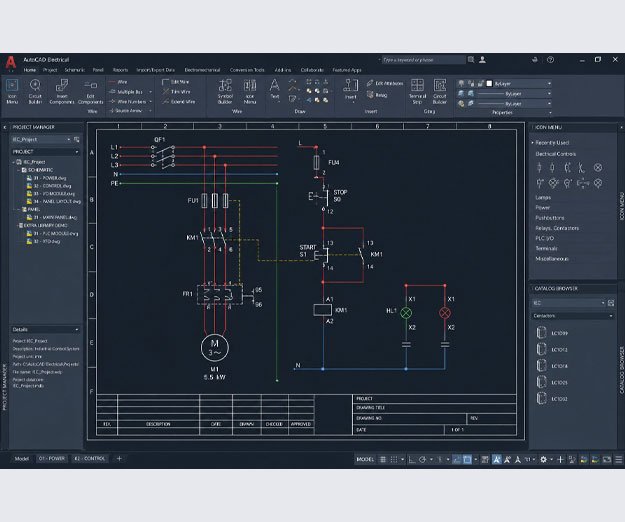Open Relays, Contactors category in Icon Menu
625x522 pixels.
[x=557, y=228]
